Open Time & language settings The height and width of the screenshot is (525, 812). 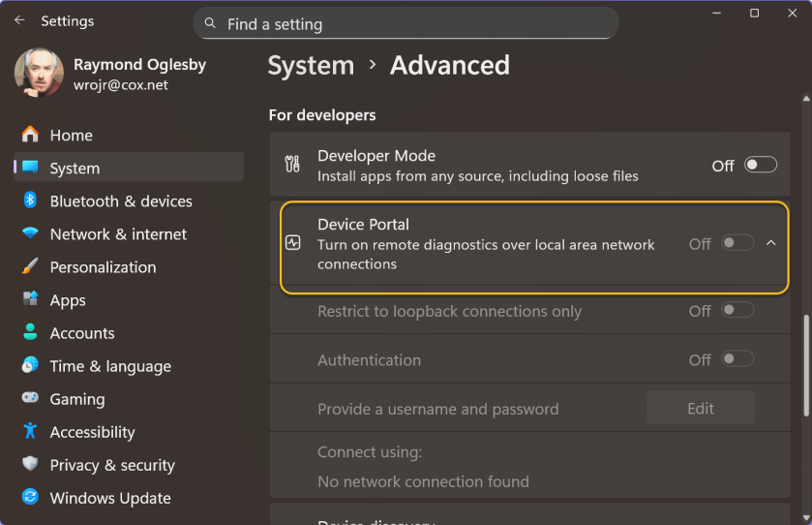pos(109,366)
